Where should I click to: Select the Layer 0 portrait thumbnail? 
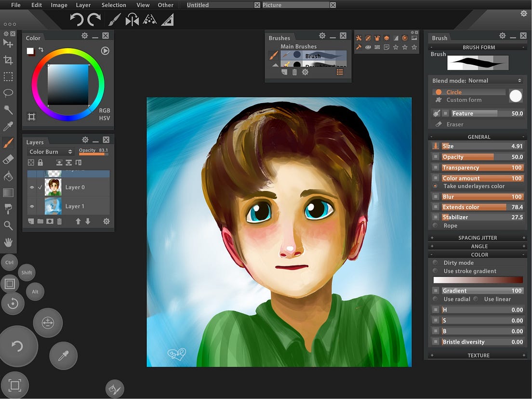point(53,187)
